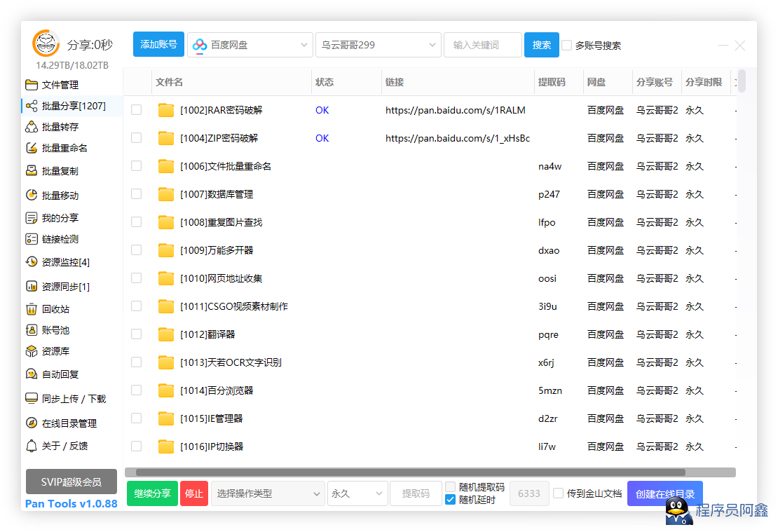The image size is (778, 532).
Task: Expand the 百度网盘 cloud drive dropdown
Action: pos(250,45)
